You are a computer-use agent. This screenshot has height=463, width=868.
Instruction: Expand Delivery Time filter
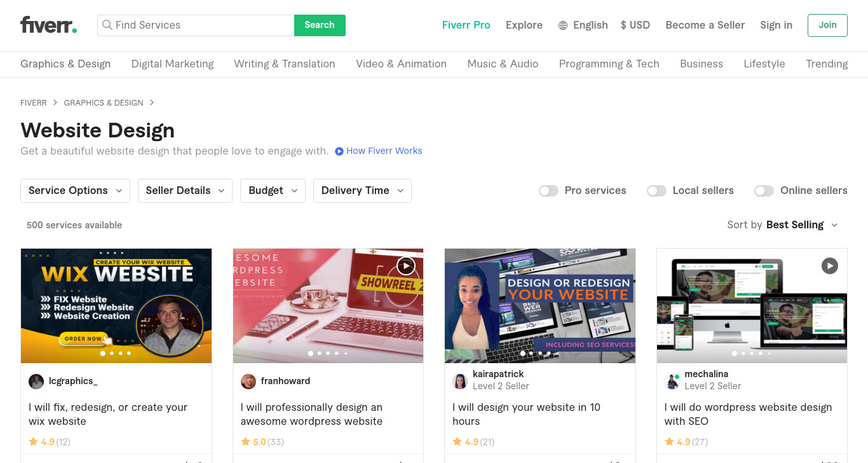pos(362,191)
